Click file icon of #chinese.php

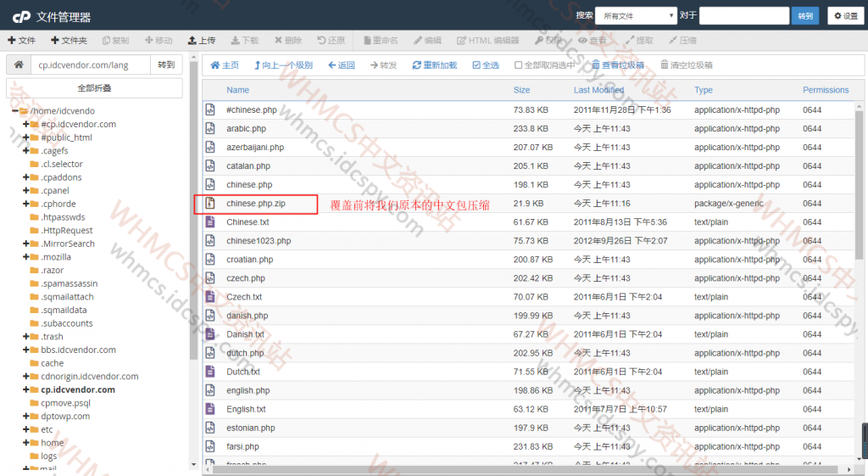point(210,109)
